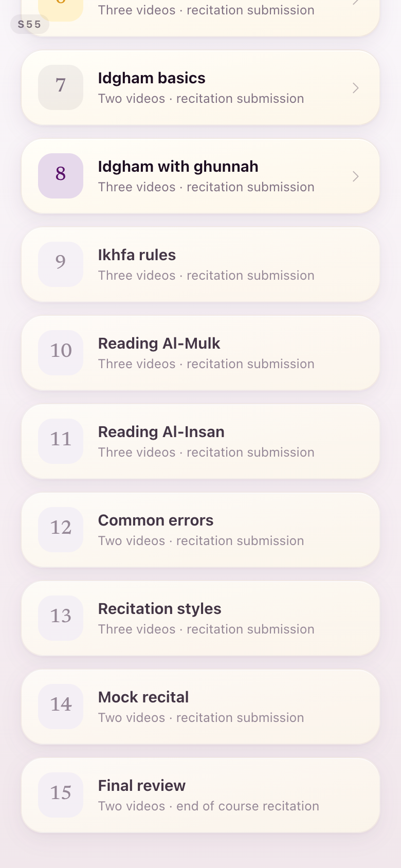Open chevron on Idgham with ghunnah card
Screen dimensions: 401x868
[356, 176]
